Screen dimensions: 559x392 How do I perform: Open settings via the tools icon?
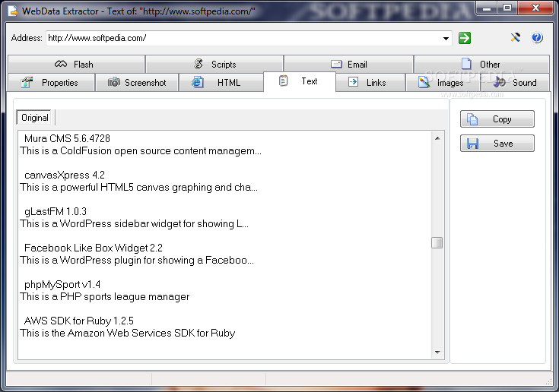coord(515,37)
